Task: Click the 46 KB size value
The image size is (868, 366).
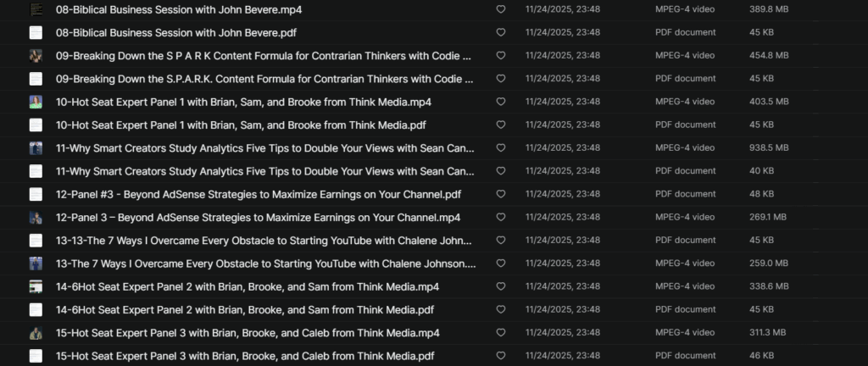Action: tap(761, 356)
